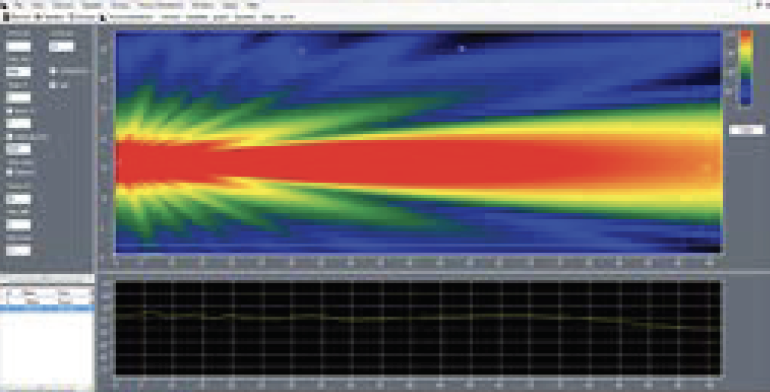Open the last menu in the menu bar
The image size is (770, 392).
tap(253, 6)
